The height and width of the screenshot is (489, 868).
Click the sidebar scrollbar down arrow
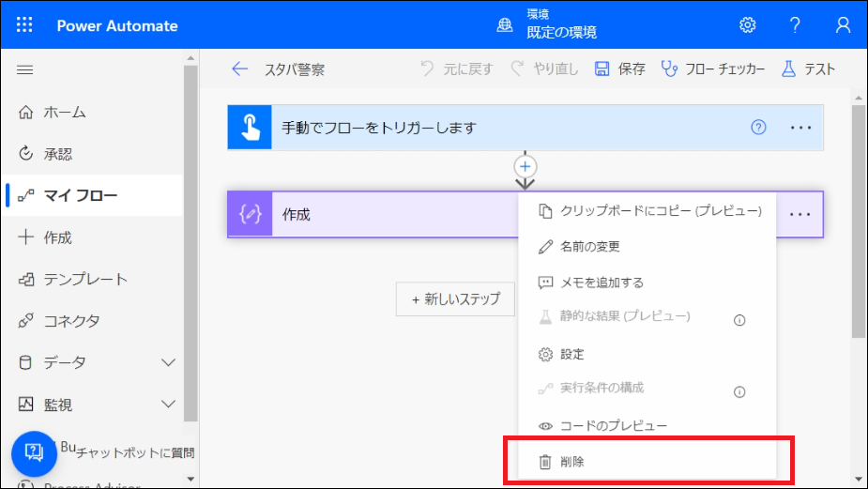point(190,479)
